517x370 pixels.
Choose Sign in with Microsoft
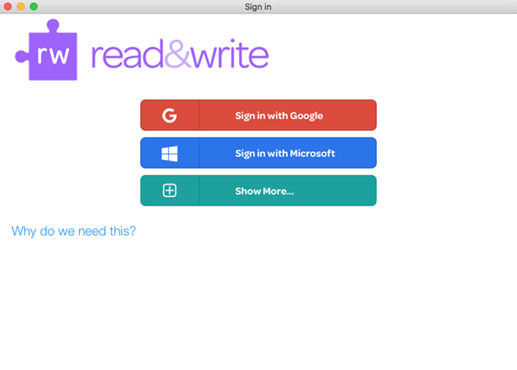[x=258, y=153]
